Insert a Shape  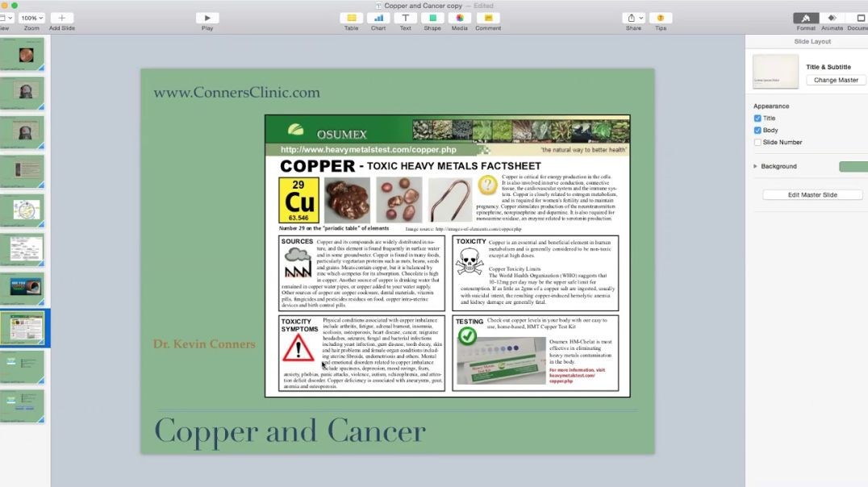(x=432, y=19)
